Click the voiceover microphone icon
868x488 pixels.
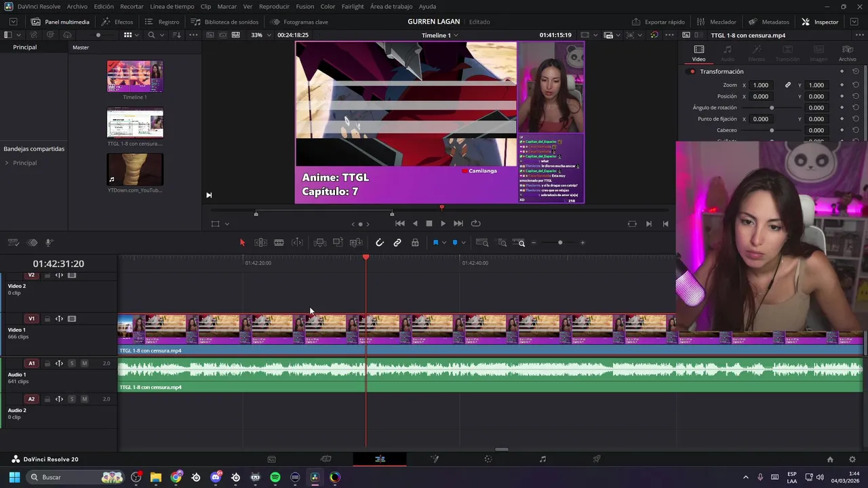[x=50, y=243]
